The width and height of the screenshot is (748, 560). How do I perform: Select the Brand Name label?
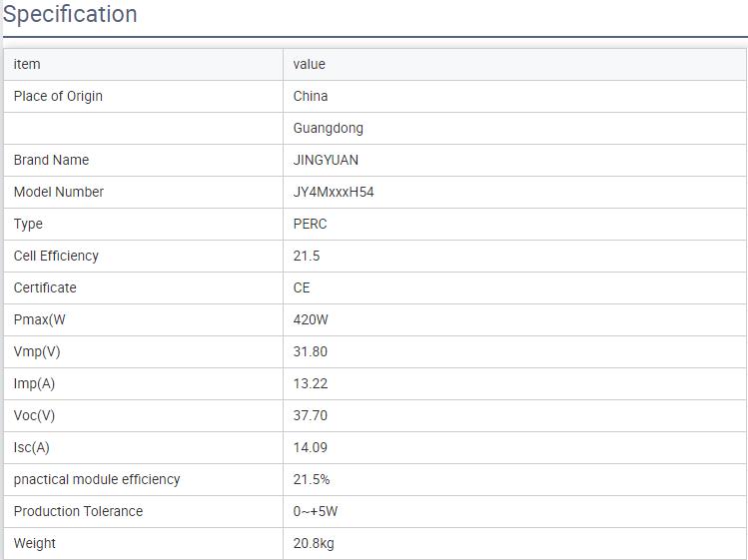[x=51, y=160]
